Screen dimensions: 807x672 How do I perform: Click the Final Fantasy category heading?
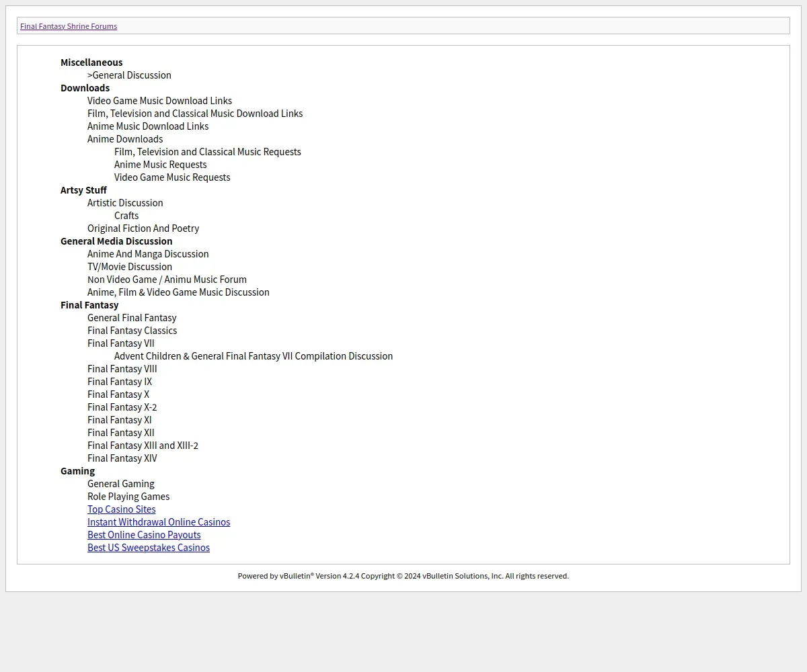point(89,305)
